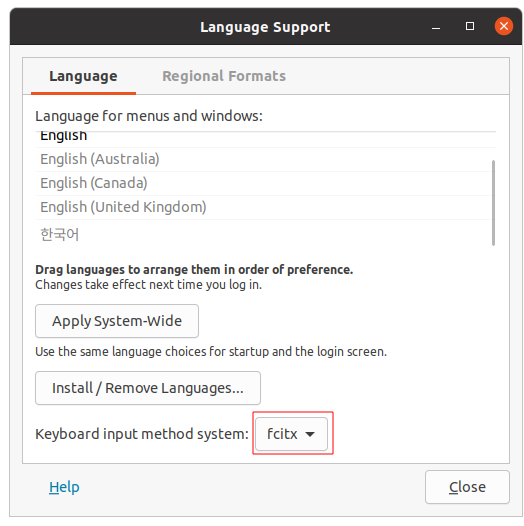Close window with orange X icon
This screenshot has height=526, width=524.
(504, 26)
